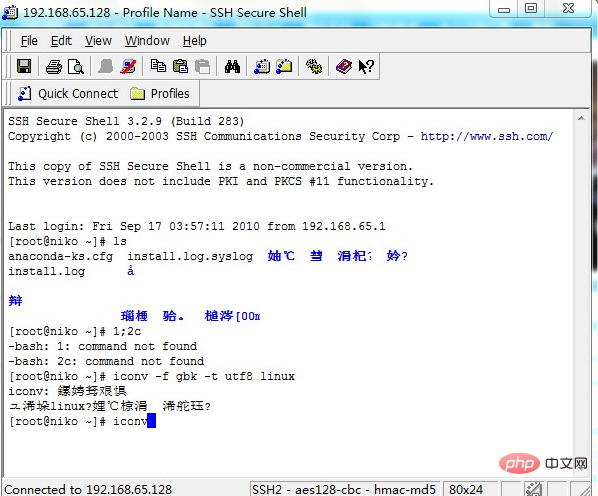The height and width of the screenshot is (496, 598).
Task: Open Print Preview from toolbar
Action: [76, 67]
